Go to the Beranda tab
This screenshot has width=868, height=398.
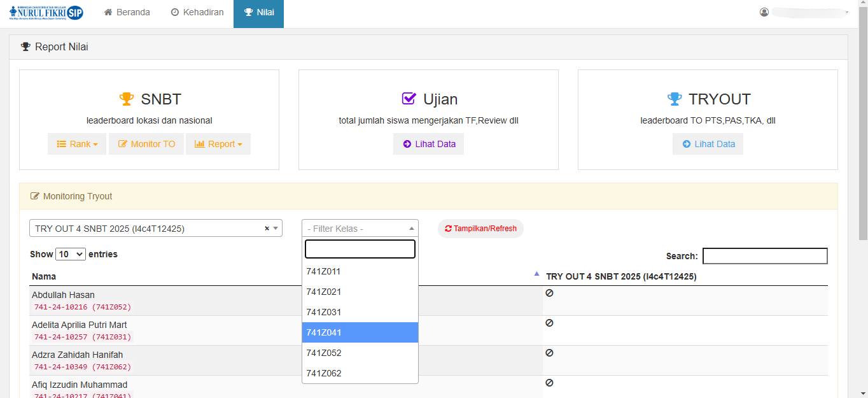pyautogui.click(x=127, y=13)
